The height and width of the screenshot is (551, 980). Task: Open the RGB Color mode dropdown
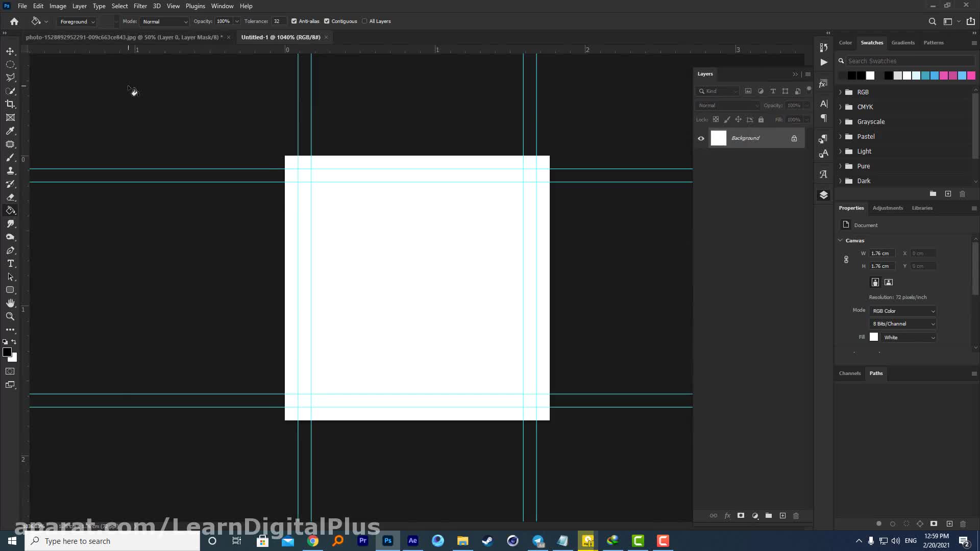(x=903, y=311)
